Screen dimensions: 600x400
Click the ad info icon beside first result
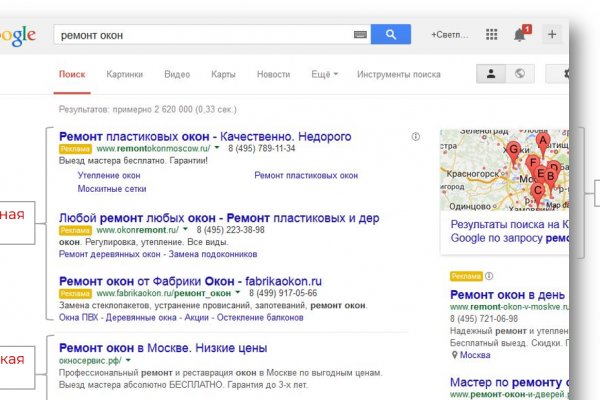coord(415,136)
